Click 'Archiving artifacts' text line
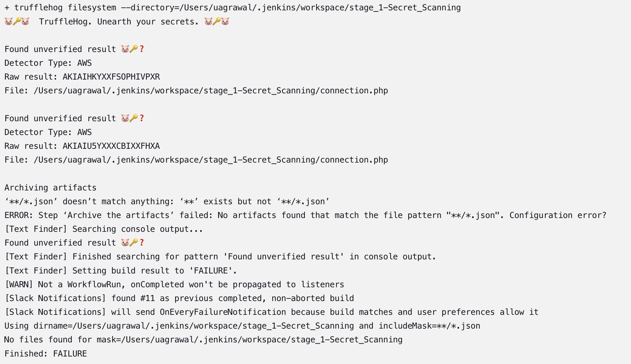Screen dimensions: 631x364 tap(50, 188)
